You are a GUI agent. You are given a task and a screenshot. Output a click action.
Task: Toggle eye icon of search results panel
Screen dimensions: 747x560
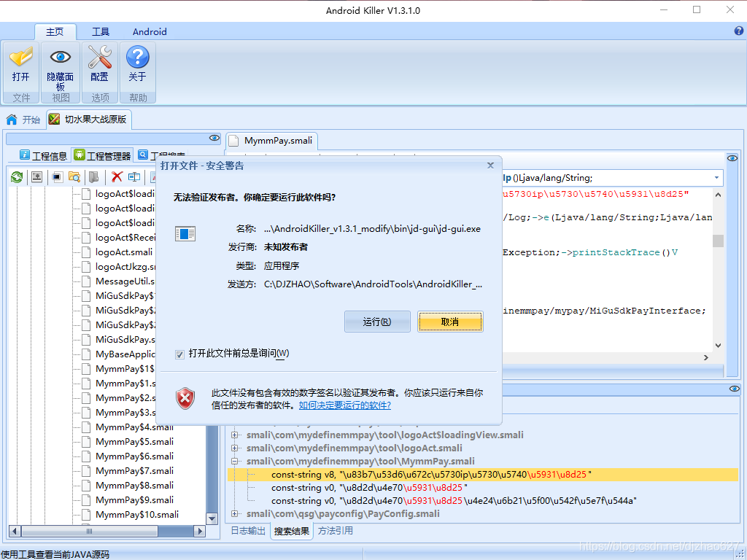(x=734, y=389)
